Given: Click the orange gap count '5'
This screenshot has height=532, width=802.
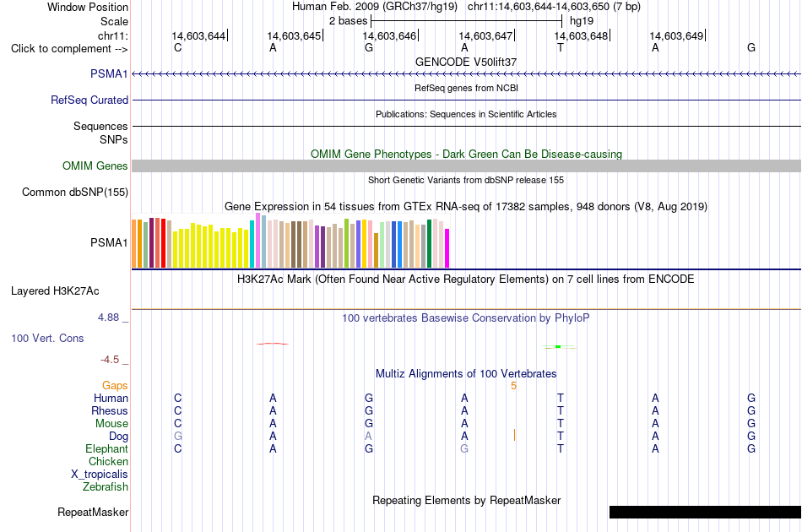Looking at the screenshot, I should (513, 386).
